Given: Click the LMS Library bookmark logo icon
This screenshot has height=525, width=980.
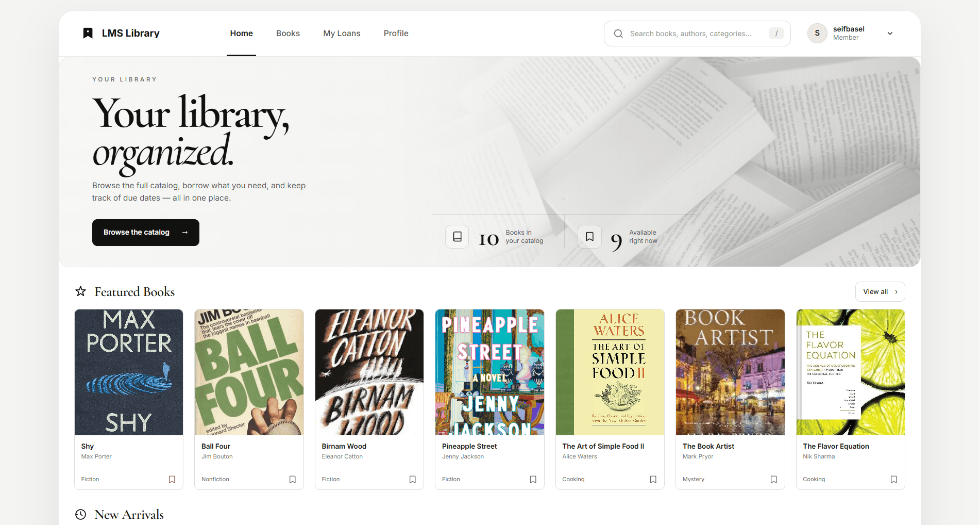Looking at the screenshot, I should tap(88, 33).
